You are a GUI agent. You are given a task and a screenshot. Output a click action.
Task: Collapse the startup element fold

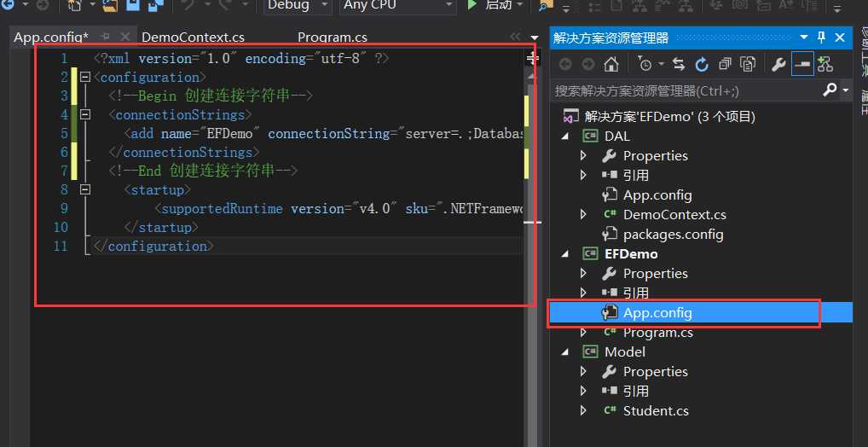point(85,190)
